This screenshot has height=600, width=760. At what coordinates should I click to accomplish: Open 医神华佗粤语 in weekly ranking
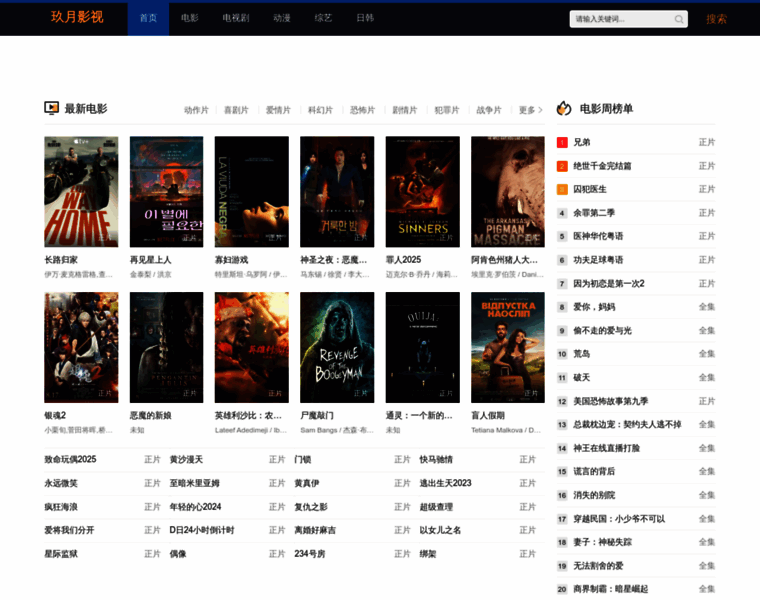[598, 237]
